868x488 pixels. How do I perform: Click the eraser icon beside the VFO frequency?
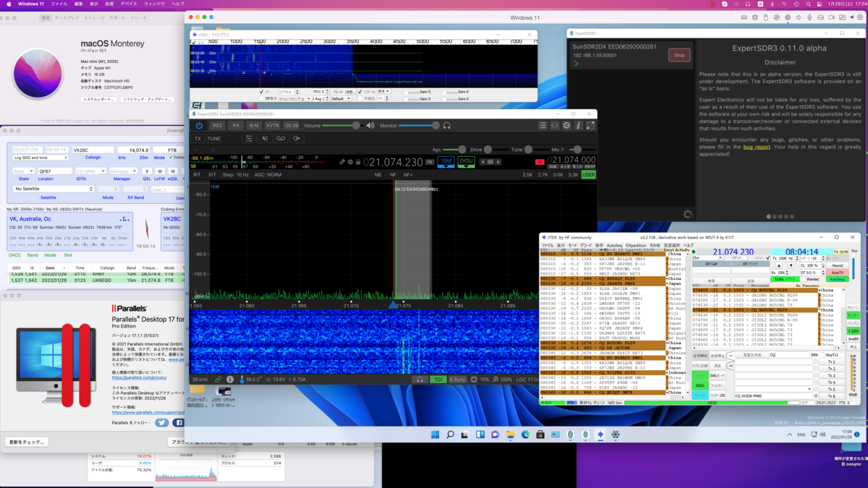click(342, 162)
